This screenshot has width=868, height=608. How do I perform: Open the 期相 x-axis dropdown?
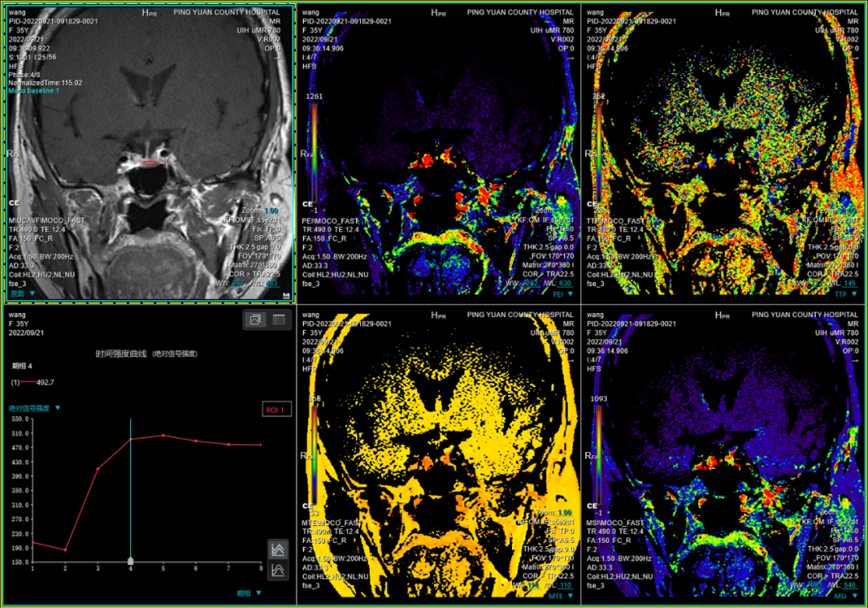pyautogui.click(x=249, y=593)
